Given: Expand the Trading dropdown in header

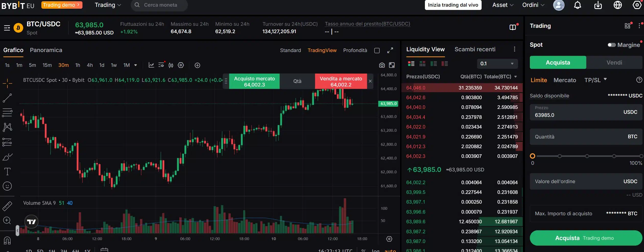Looking at the screenshot, I should [108, 5].
